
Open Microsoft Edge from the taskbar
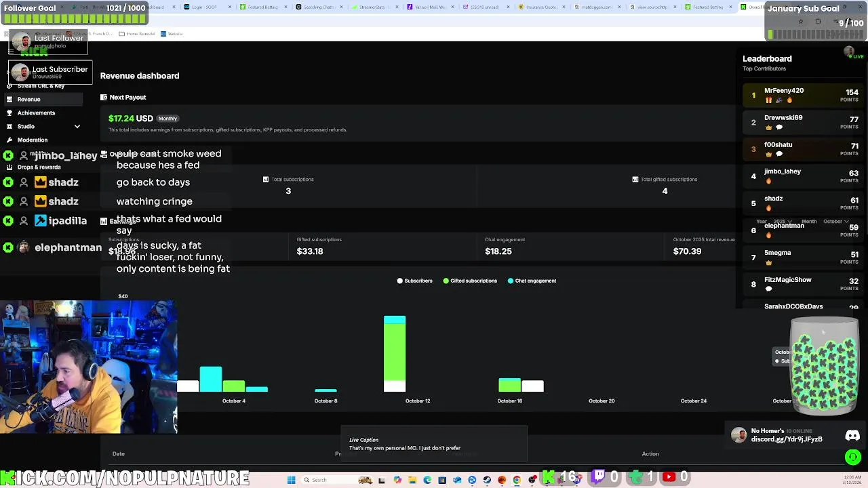(x=427, y=480)
